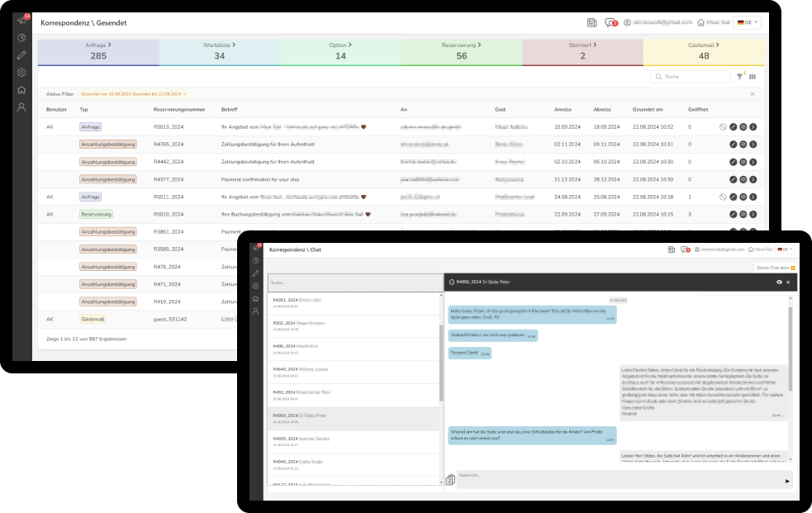812x513 pixels.
Task: Click the send message arrow in chat
Action: pyautogui.click(x=786, y=480)
